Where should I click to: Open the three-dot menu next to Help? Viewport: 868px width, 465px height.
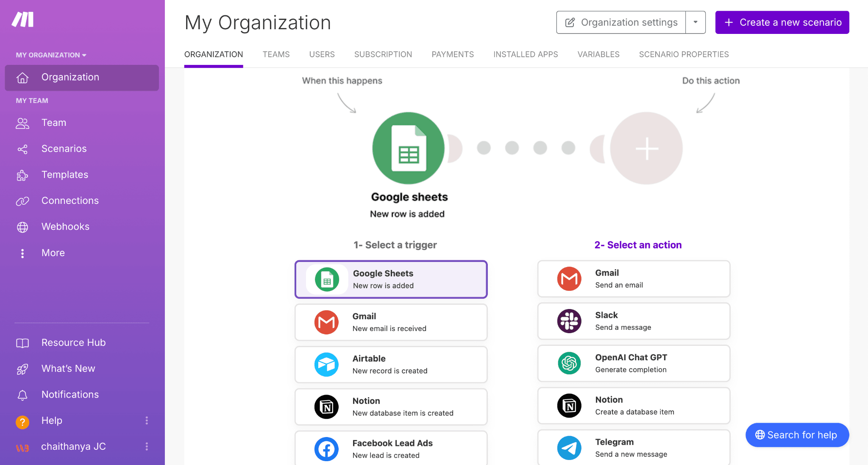(147, 420)
